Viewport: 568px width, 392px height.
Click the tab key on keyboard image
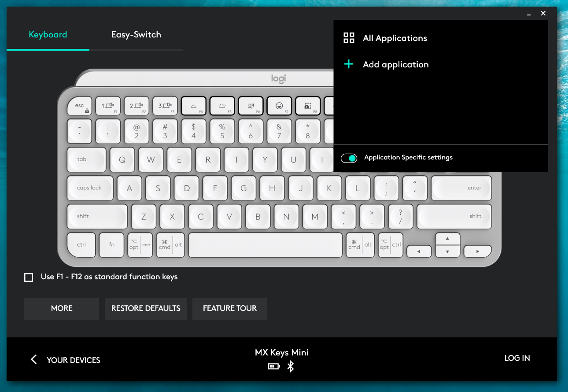coord(86,159)
